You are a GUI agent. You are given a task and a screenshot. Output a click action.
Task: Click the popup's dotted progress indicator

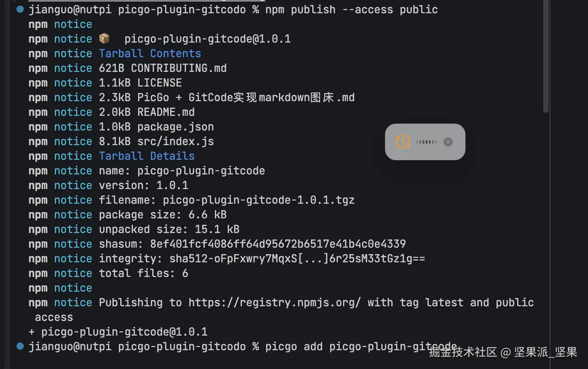coord(426,142)
